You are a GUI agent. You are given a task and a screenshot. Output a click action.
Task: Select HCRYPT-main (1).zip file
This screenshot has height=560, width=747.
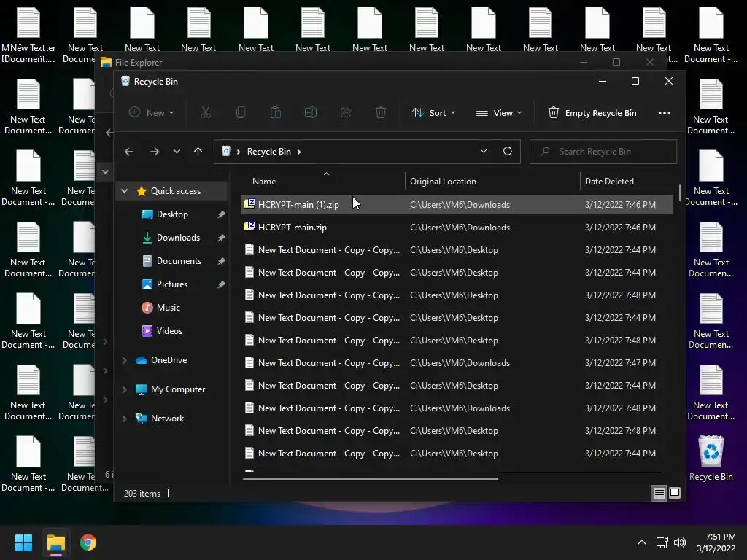457,205
